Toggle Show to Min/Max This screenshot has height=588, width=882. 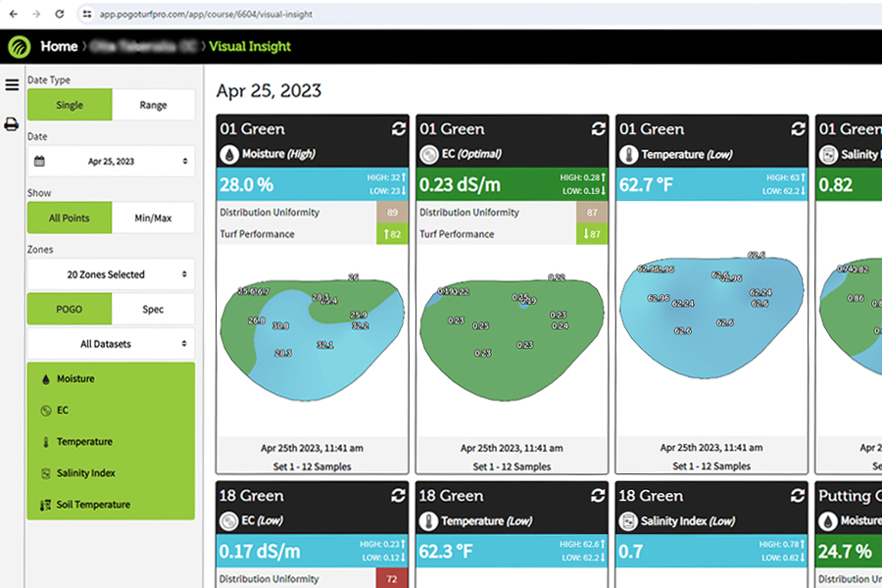[153, 218]
